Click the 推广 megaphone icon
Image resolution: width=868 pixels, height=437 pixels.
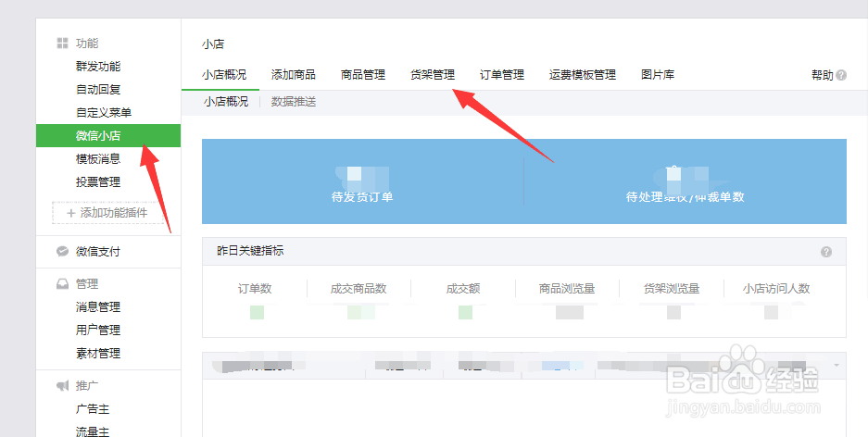63,385
